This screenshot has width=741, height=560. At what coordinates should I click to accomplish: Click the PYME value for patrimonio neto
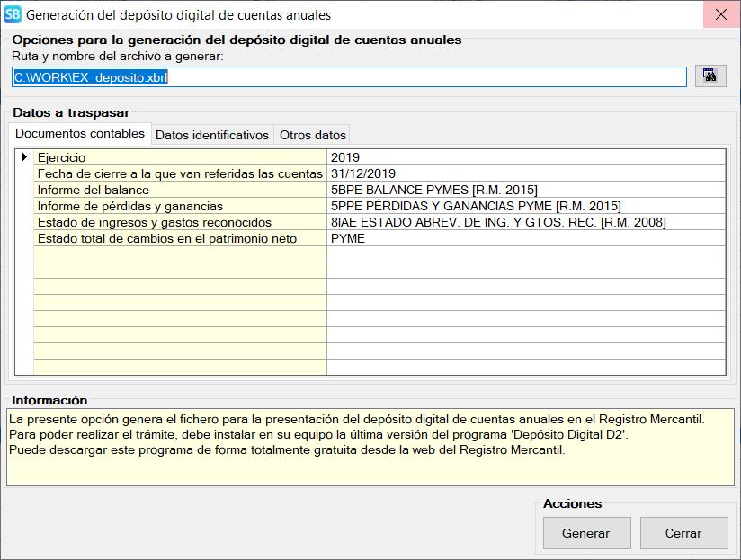click(x=526, y=238)
